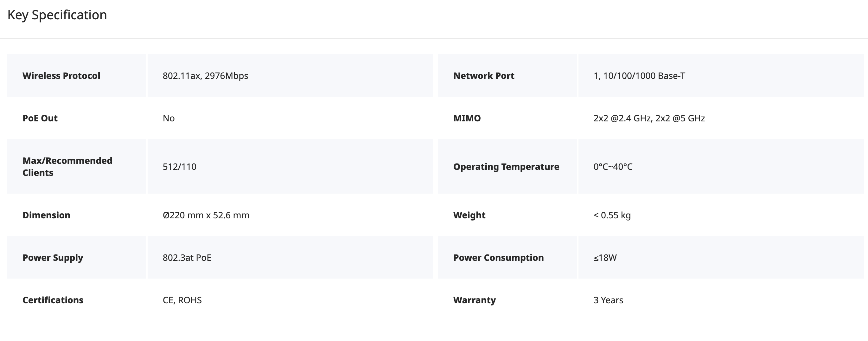Select the PoE Out label

point(40,118)
